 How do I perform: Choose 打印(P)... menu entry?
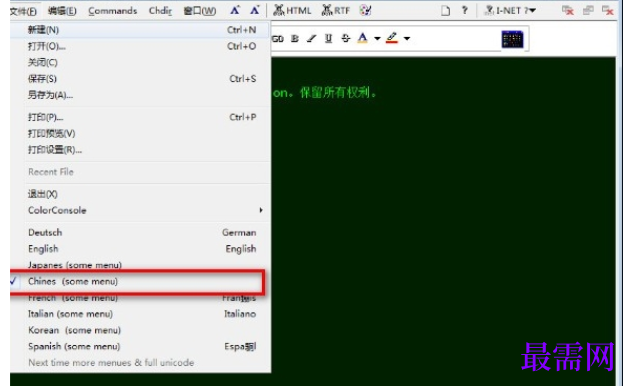140,117
